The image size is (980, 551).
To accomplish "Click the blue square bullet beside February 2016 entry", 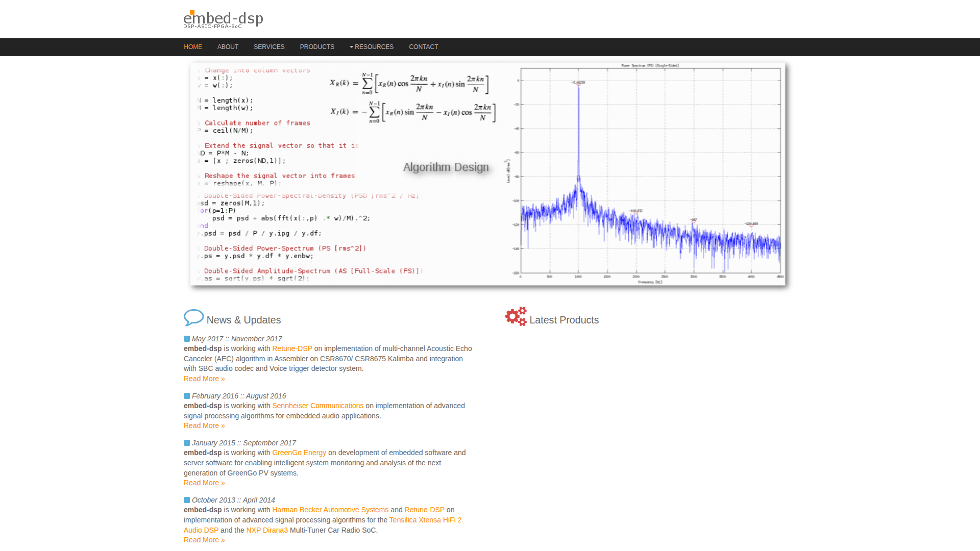I will click(186, 395).
